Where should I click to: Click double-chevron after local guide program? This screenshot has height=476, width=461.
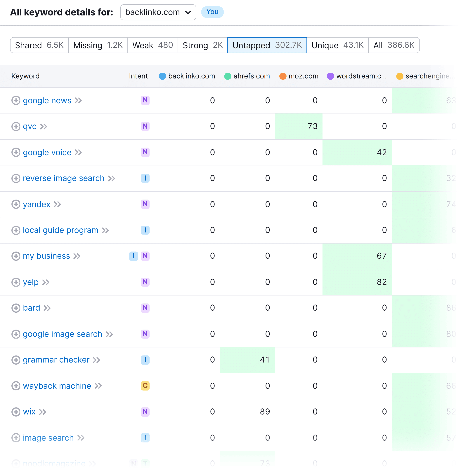105,230
